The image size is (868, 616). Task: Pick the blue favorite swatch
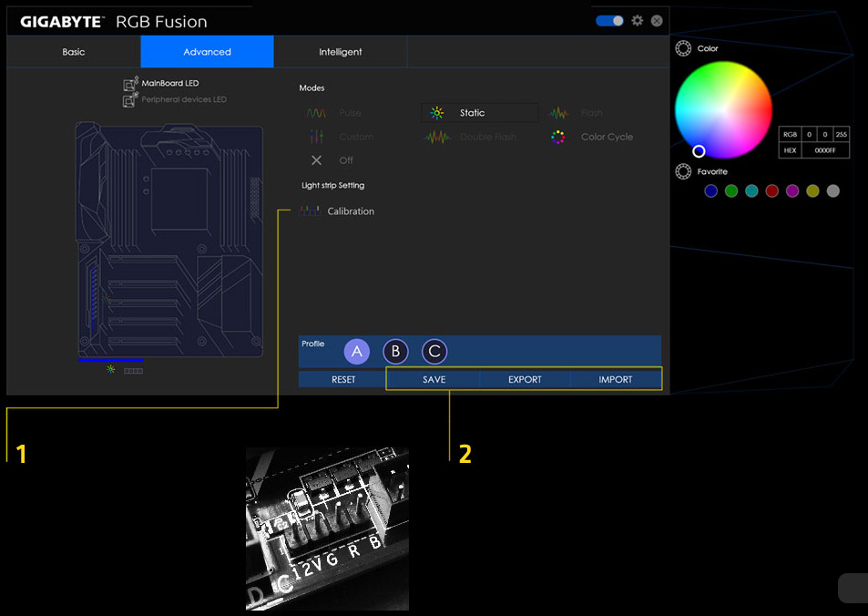(710, 191)
